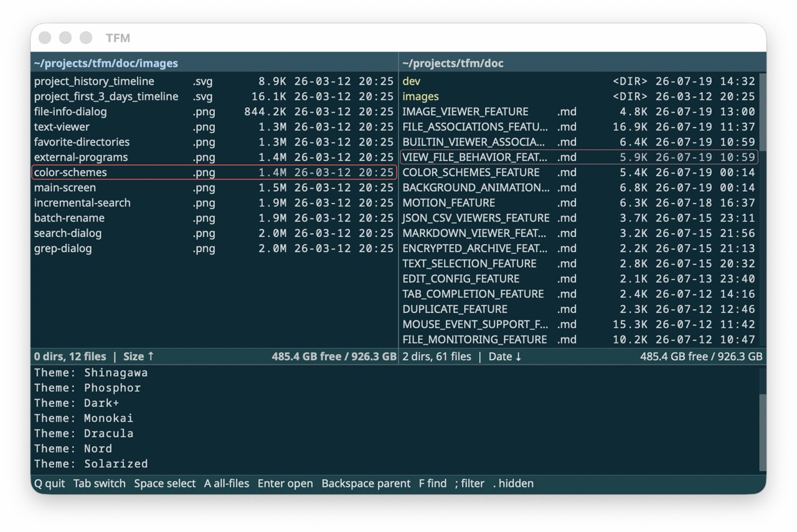Select the external-programs .png entry
The width and height of the screenshot is (797, 532).
[x=214, y=157]
